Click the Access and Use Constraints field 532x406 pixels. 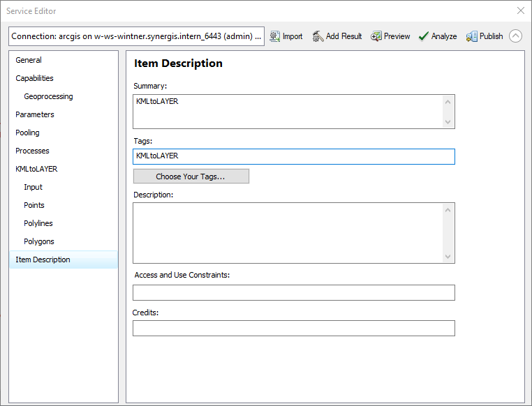point(293,292)
